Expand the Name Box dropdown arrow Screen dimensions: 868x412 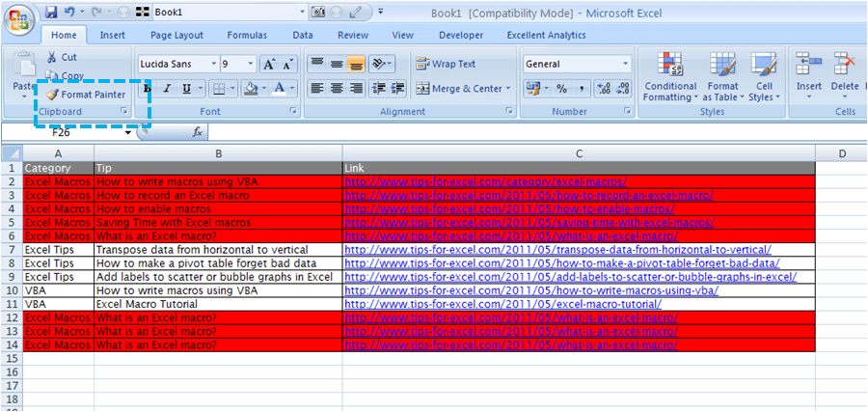(128, 133)
